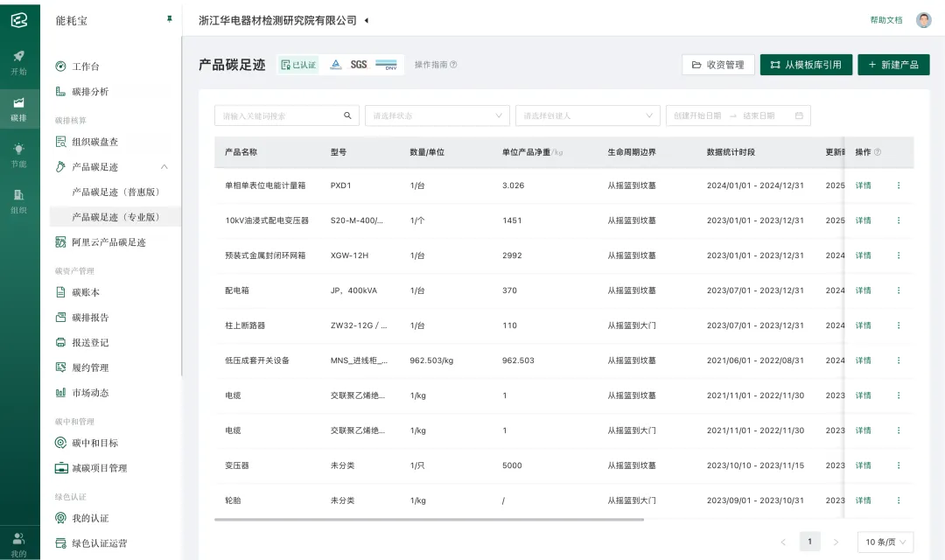
Task: Click the table horizontal scrollbar
Action: (x=429, y=519)
